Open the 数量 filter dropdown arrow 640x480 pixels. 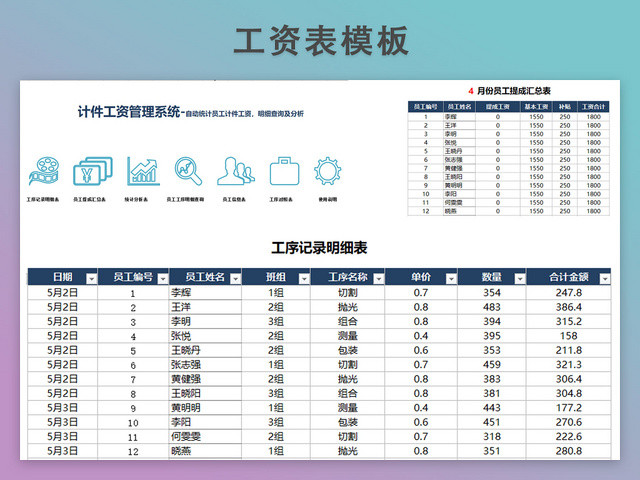click(518, 279)
